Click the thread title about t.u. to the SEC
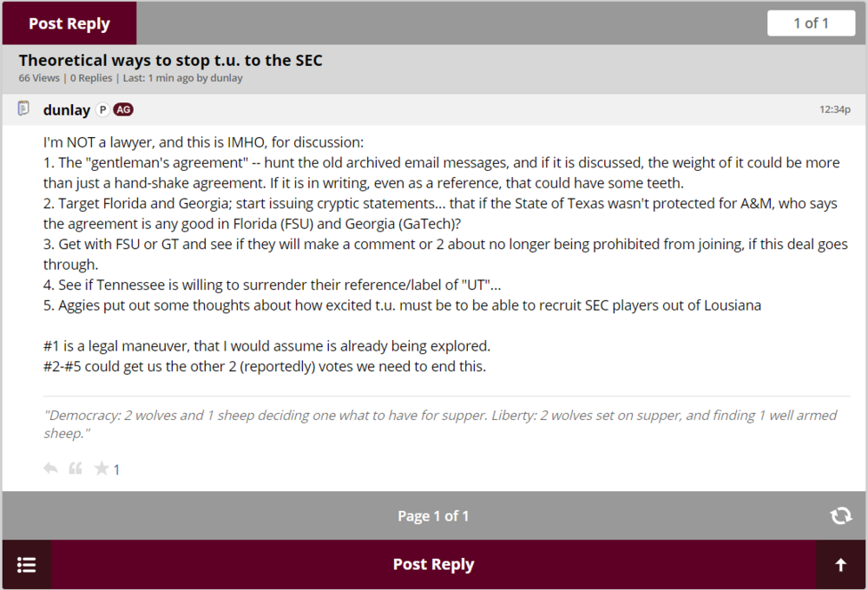The image size is (868, 590). pyautogui.click(x=171, y=61)
